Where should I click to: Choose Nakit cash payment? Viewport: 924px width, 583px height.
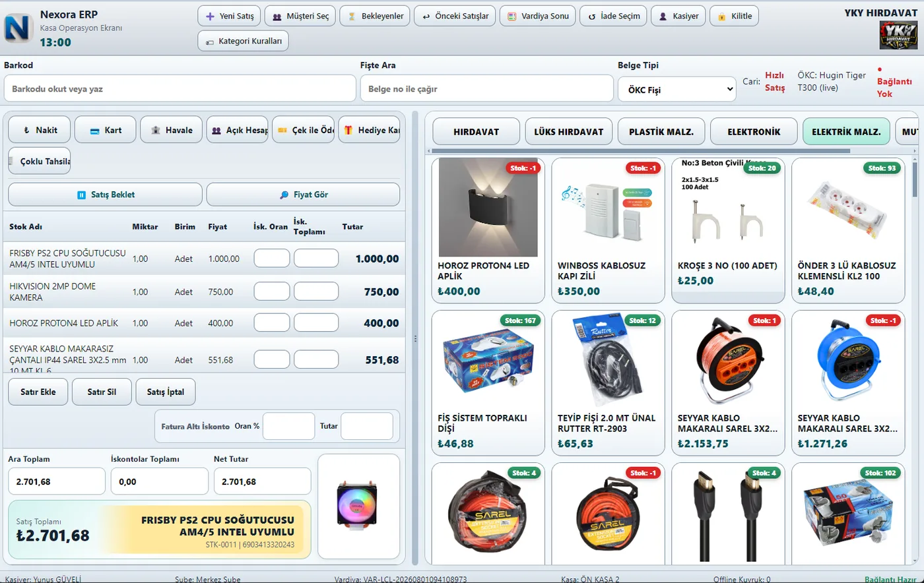[x=40, y=130]
